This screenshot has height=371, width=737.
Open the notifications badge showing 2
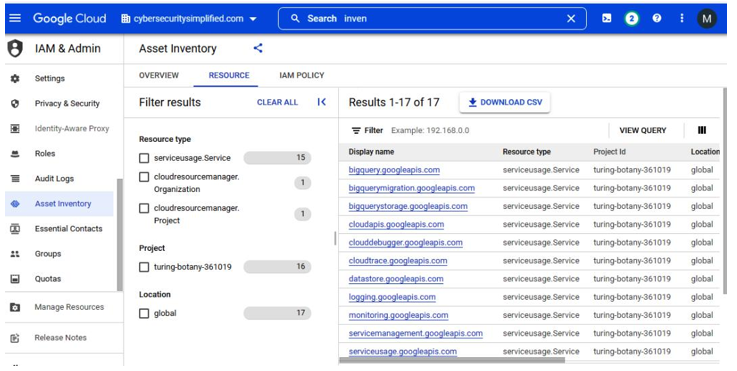[632, 18]
